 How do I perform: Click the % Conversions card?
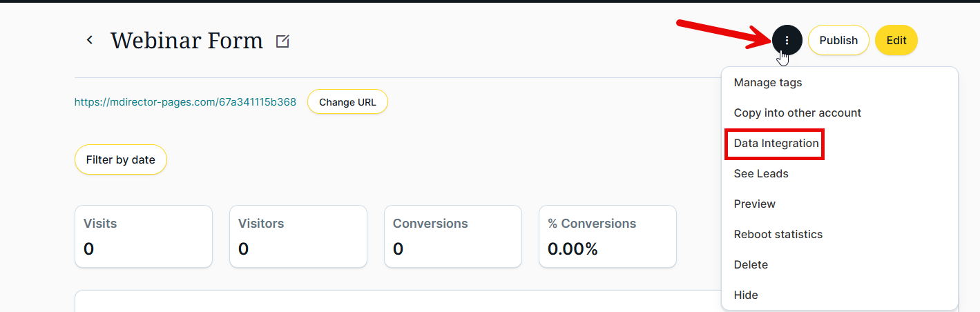point(607,236)
